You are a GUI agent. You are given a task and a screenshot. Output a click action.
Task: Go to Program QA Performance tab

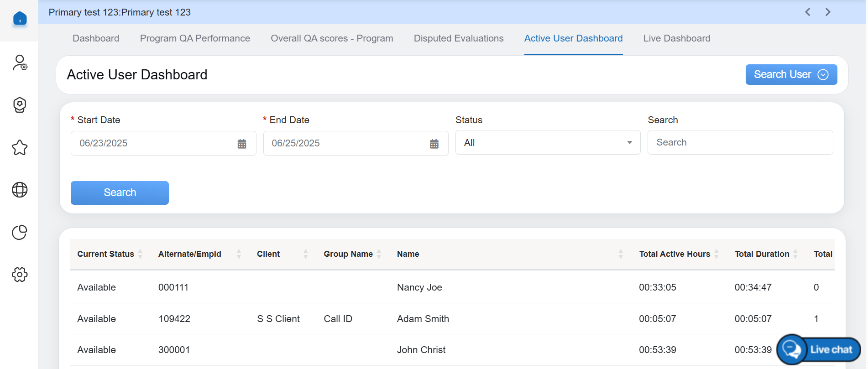click(195, 38)
